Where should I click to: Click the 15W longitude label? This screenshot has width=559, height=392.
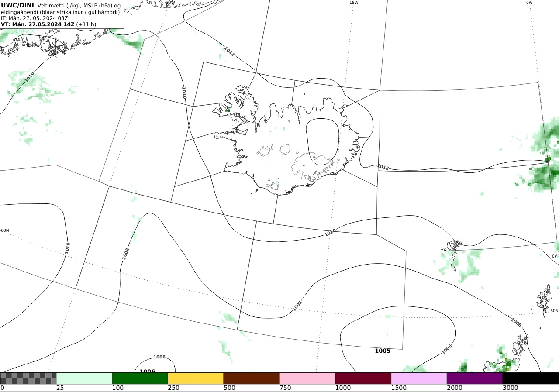click(x=354, y=3)
